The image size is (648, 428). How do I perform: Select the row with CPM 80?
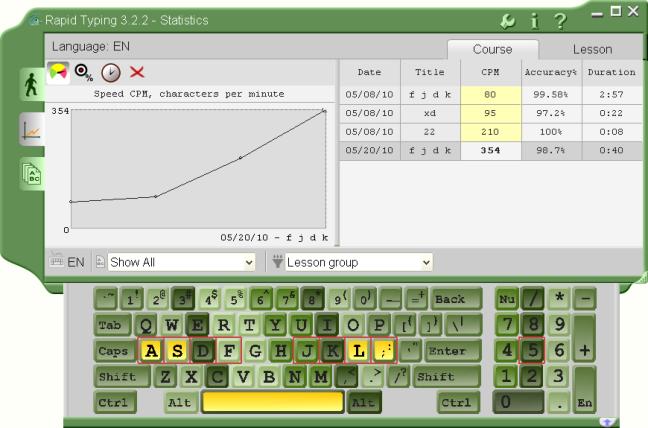[x=491, y=95]
